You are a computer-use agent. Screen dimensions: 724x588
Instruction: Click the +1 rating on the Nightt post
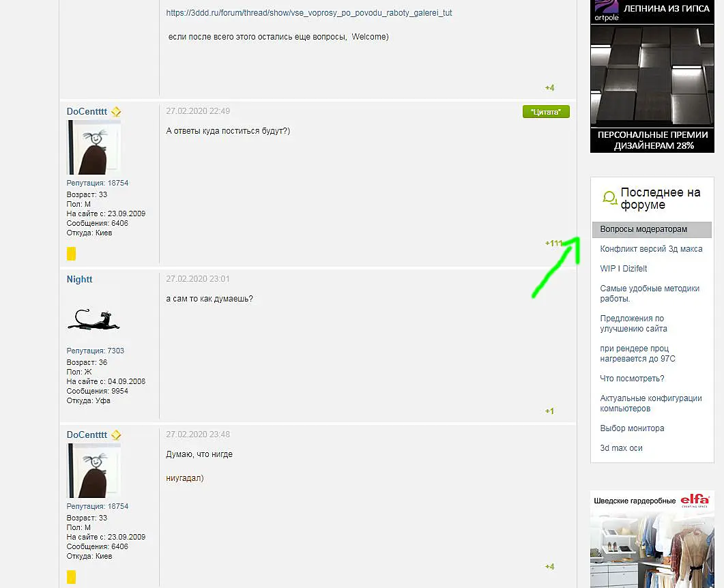coord(549,411)
